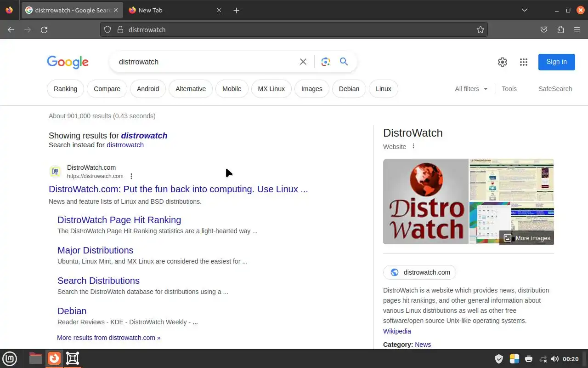Apply the Ranking filter chip
This screenshot has width=588, height=368.
(65, 89)
